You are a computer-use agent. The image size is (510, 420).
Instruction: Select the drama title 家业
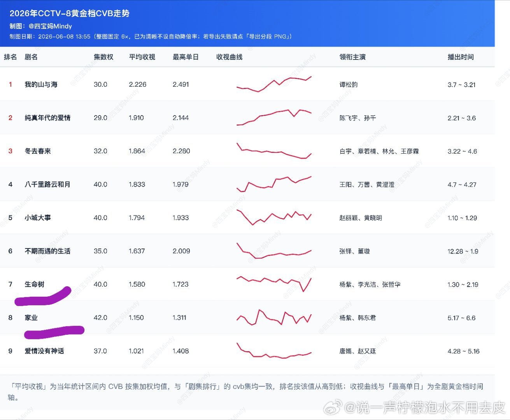[31, 318]
